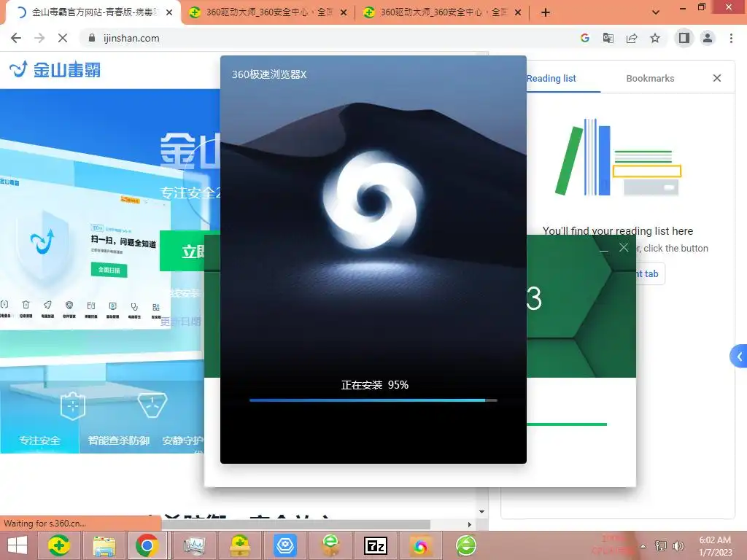The image size is (747, 560).
Task: View site info via the padlock icon
Action: (91, 38)
